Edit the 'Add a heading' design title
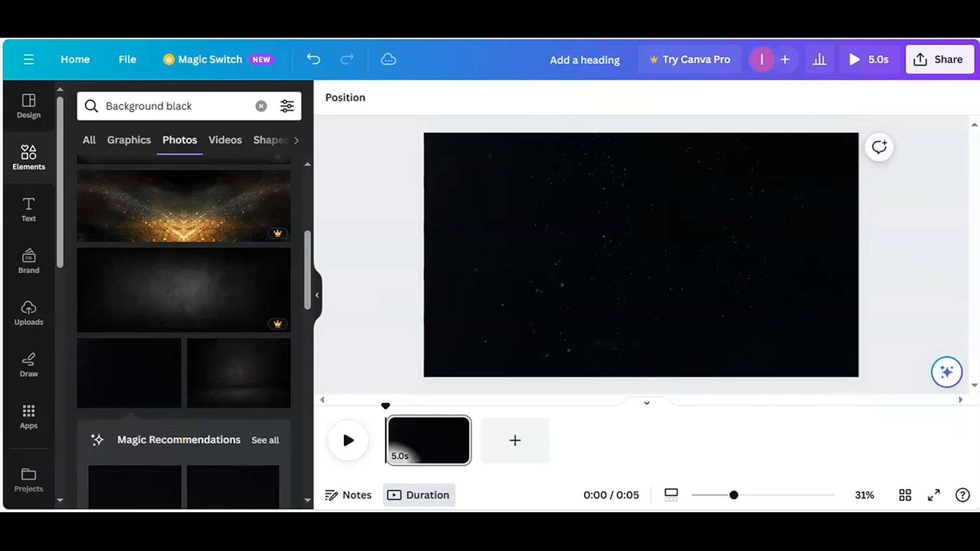 [584, 60]
